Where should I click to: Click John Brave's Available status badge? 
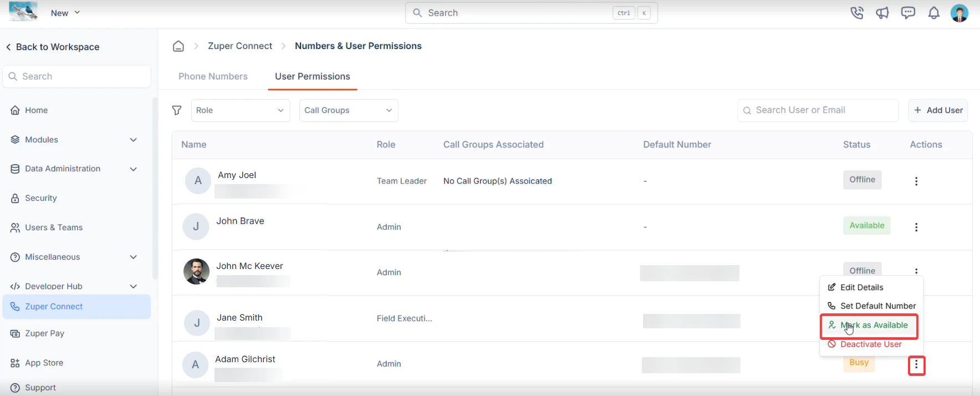pos(867,226)
